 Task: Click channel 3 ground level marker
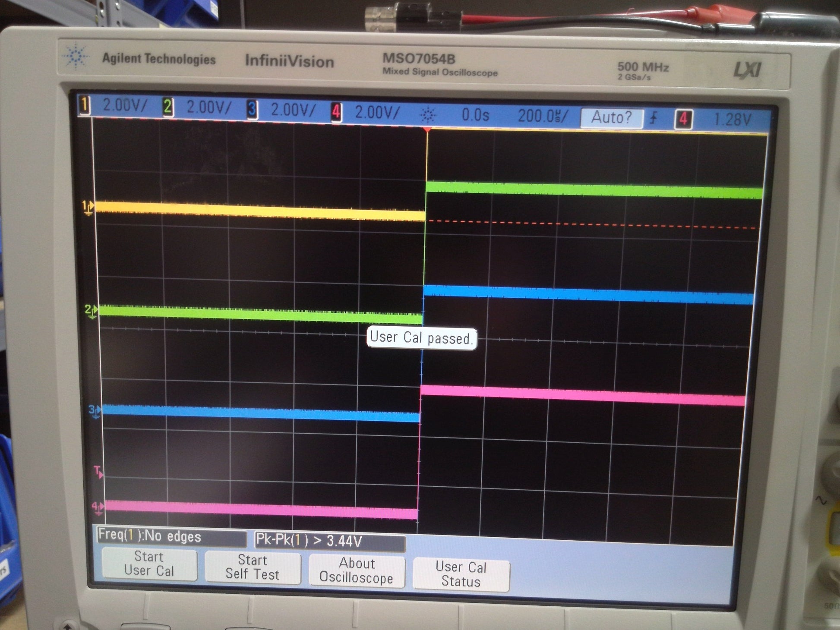pyautogui.click(x=95, y=410)
